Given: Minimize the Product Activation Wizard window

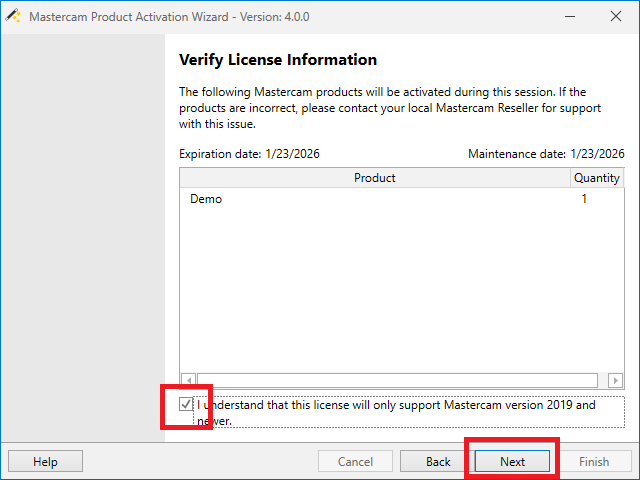Looking at the screenshot, I should [x=569, y=17].
